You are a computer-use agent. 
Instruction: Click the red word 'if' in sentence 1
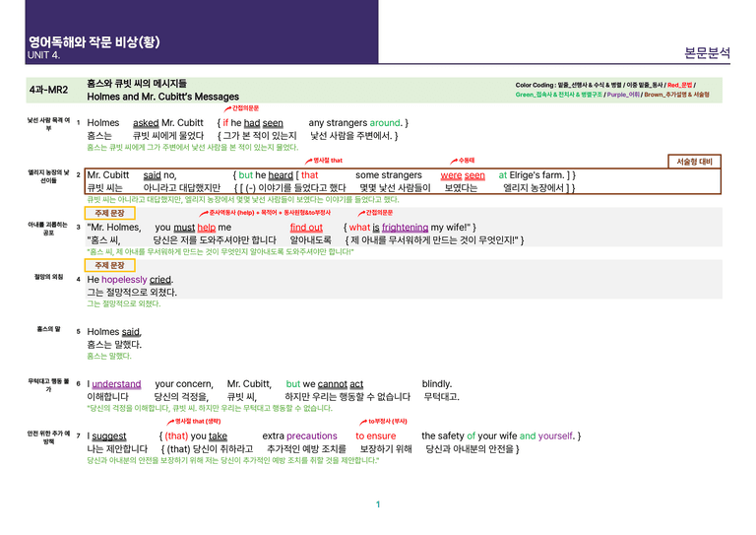[x=225, y=123]
